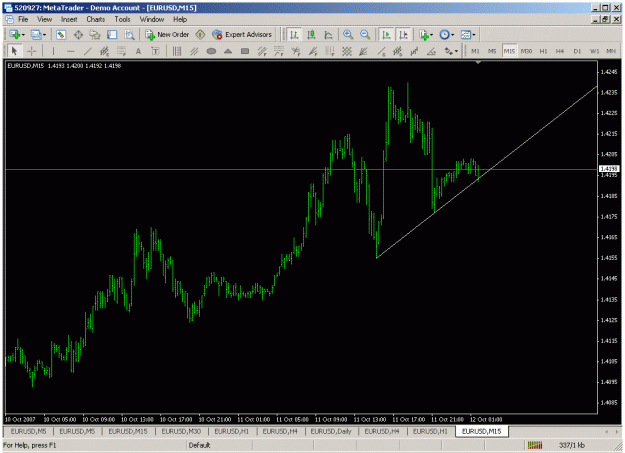The width and height of the screenshot is (625, 453).
Task: Open the Strategy Tester magnifier icon
Action: pos(129,35)
